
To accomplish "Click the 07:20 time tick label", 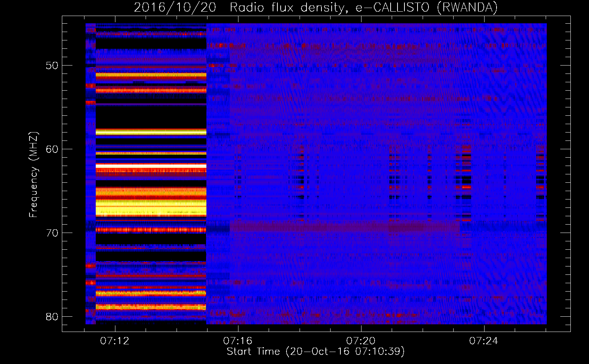I will [x=361, y=341].
